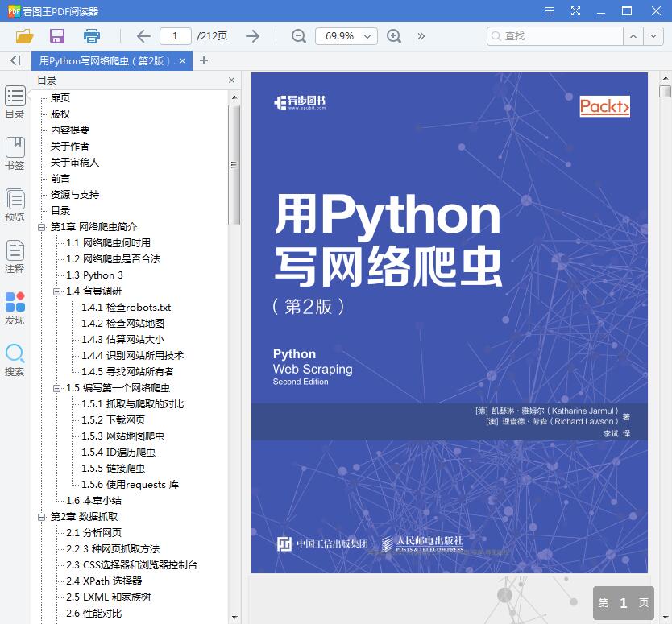Open the 目录 outline sidebar panel
This screenshot has height=624, width=672.
15,102
